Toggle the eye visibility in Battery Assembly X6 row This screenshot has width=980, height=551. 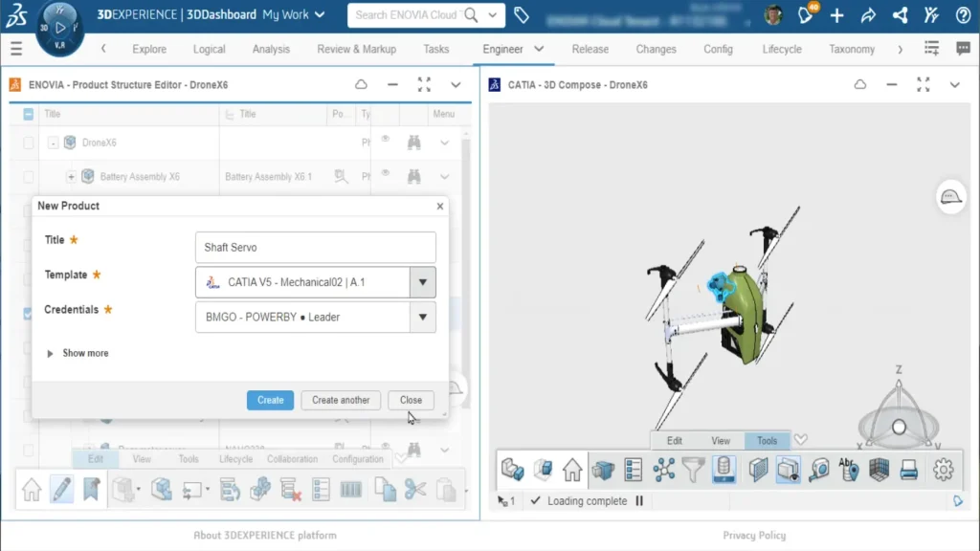click(386, 173)
